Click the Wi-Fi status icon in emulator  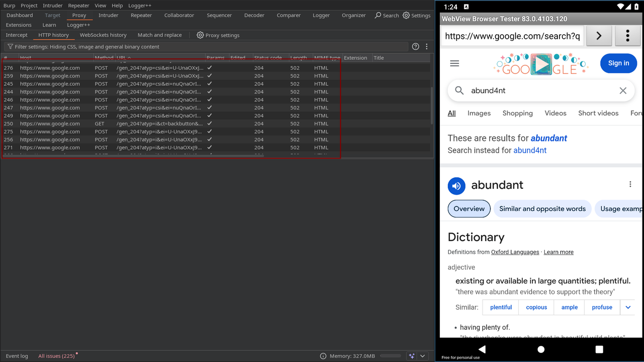621,7
